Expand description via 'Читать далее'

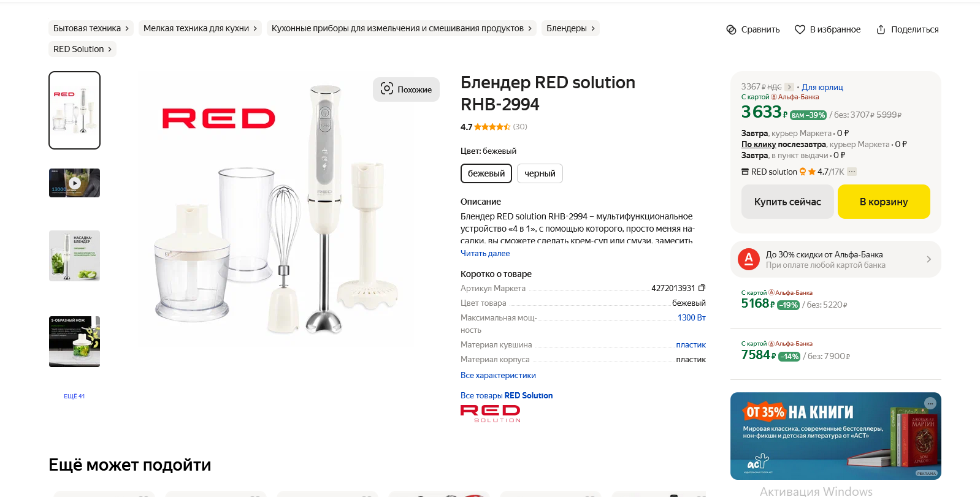pos(485,253)
